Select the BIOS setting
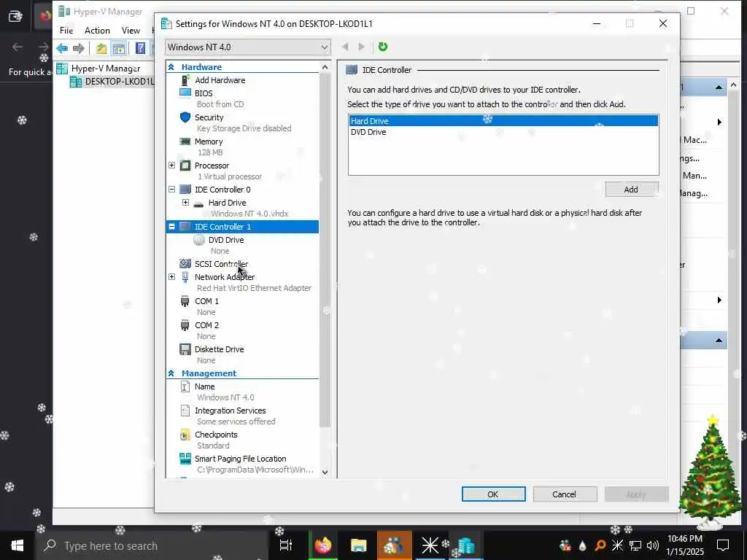Viewport: 747px width, 560px height. pos(204,93)
